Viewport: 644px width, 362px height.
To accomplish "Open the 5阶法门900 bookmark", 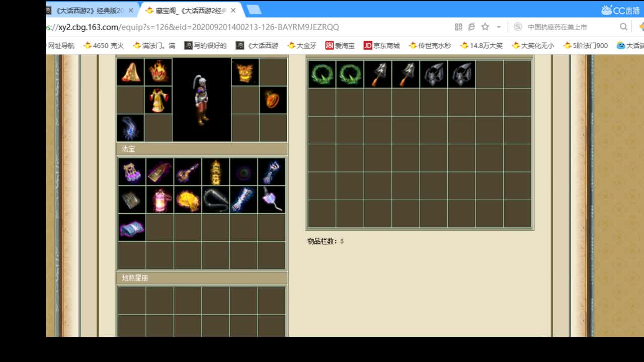I will pyautogui.click(x=586, y=46).
